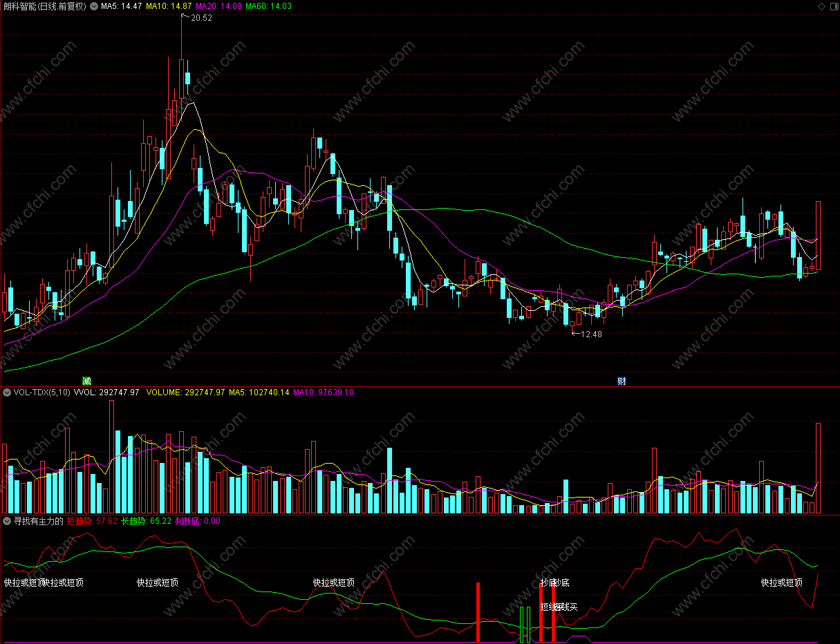Click the diamond icon at top right
Image resolution: width=840 pixels, height=644 pixels.
821,6
